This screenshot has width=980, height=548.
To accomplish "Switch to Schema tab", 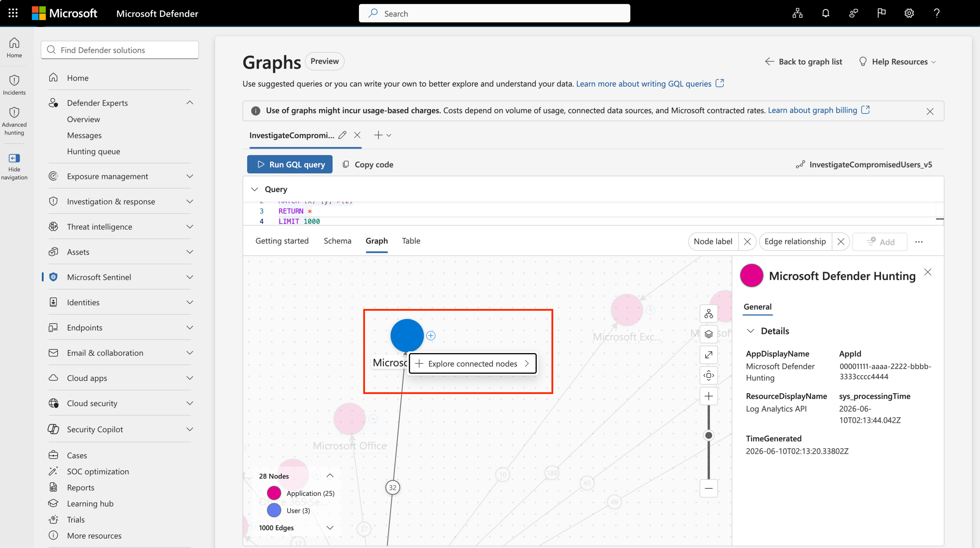I will [x=337, y=241].
